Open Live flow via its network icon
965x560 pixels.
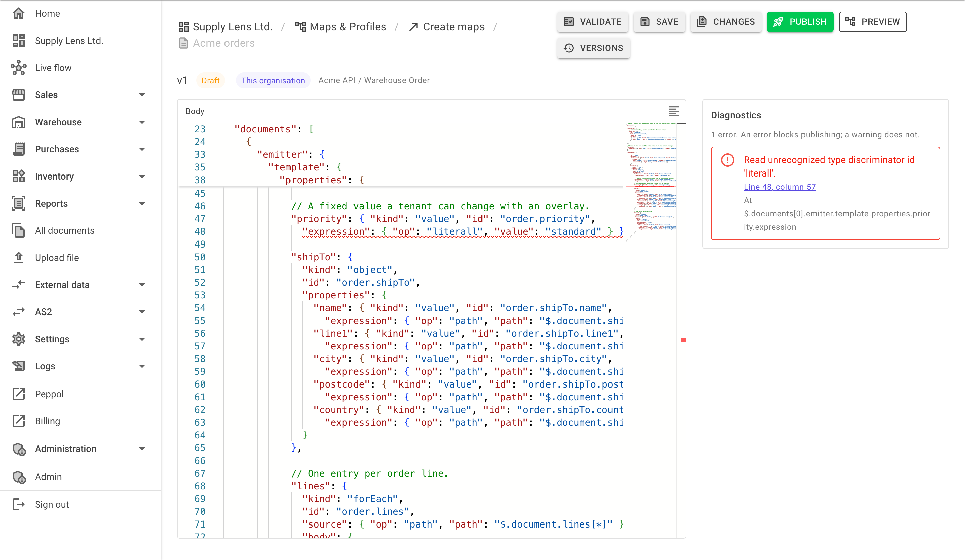point(18,68)
